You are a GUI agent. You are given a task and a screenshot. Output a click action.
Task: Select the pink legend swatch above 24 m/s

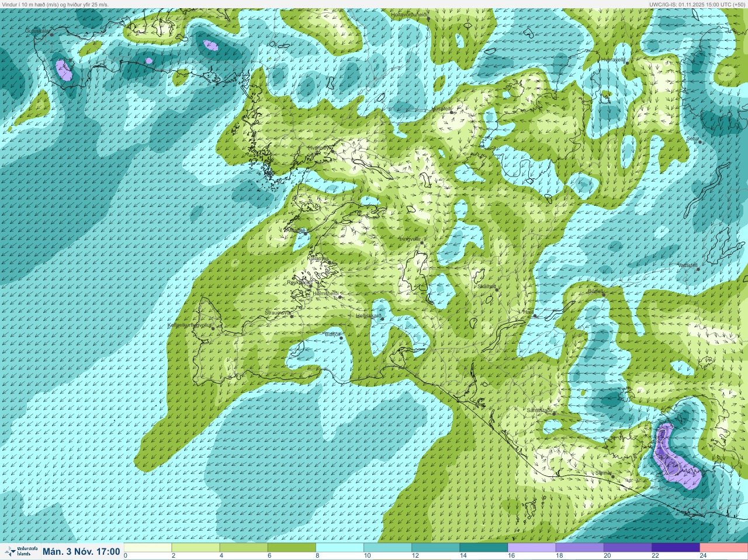click(723, 548)
